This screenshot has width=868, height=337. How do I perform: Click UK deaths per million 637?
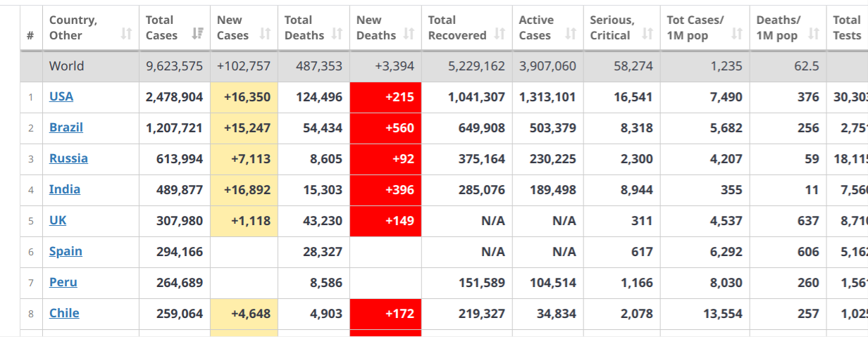(808, 221)
